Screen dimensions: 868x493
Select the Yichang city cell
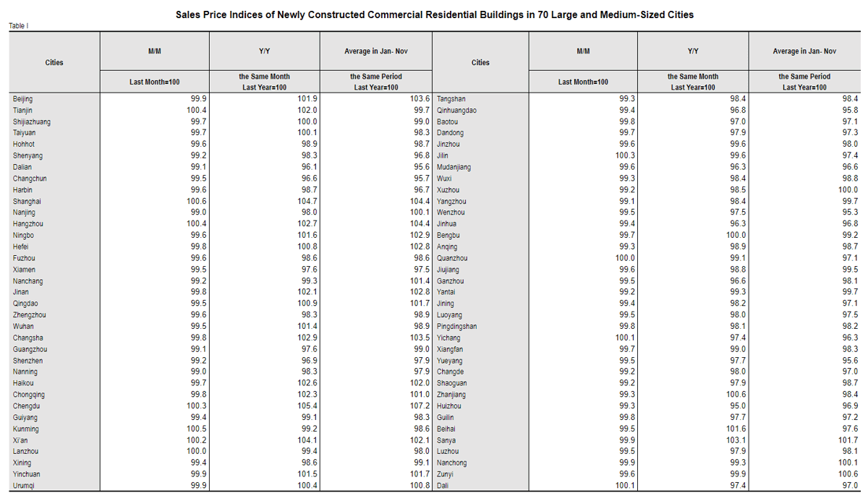[448, 338]
